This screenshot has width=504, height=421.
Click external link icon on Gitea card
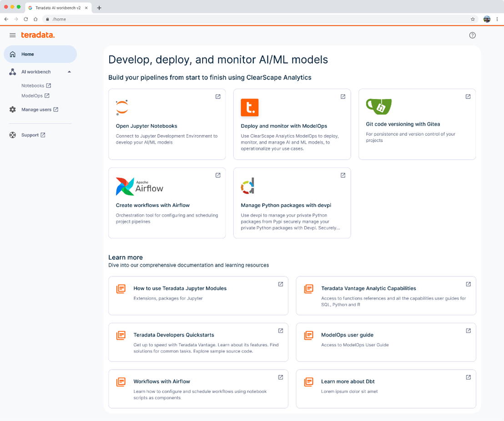click(x=468, y=97)
